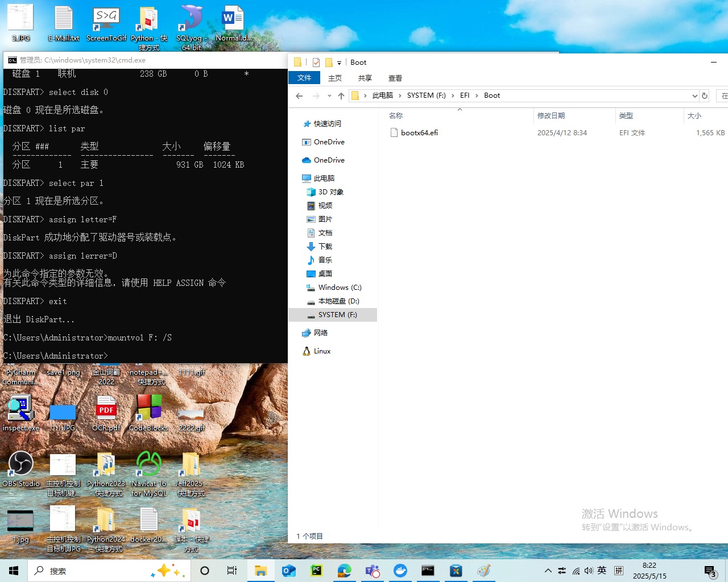Viewport: 728px width, 582px height.
Task: Select the blue cloud OneDrive entry
Action: (x=329, y=160)
